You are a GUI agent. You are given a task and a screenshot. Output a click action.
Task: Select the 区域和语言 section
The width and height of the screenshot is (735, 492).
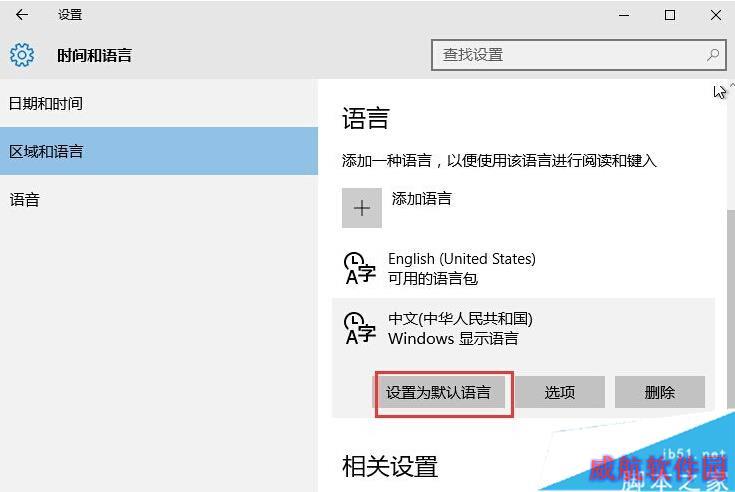coord(159,151)
